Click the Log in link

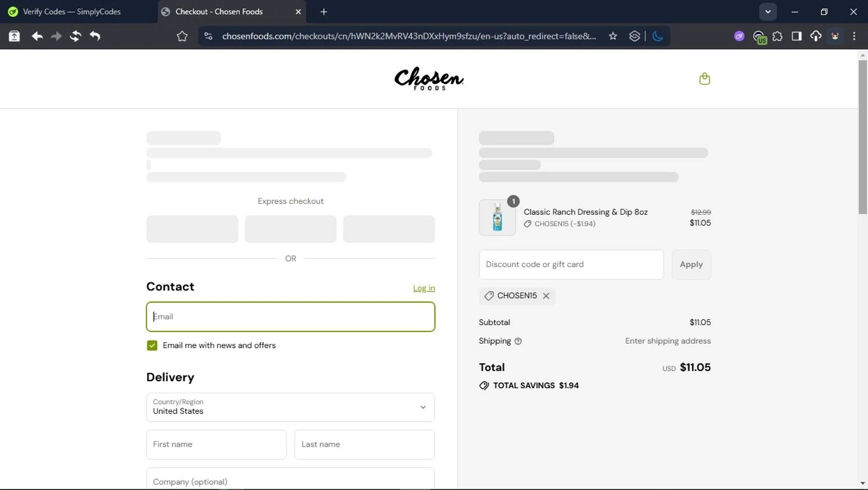point(424,288)
